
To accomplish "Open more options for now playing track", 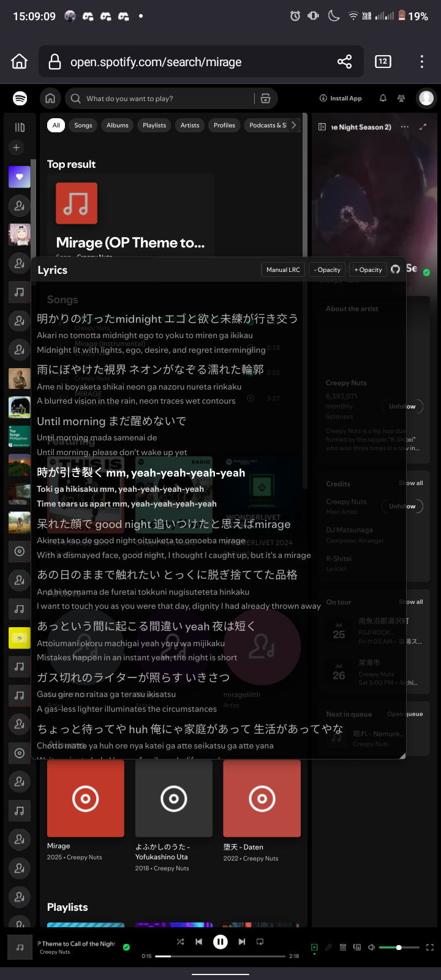I will point(405,127).
